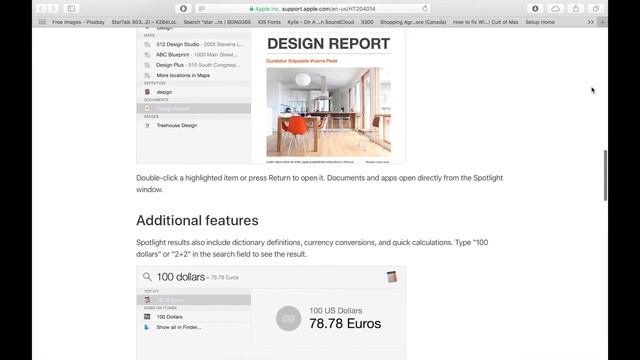
Task: Click the dictionary icon beside design
Action: click(x=147, y=92)
